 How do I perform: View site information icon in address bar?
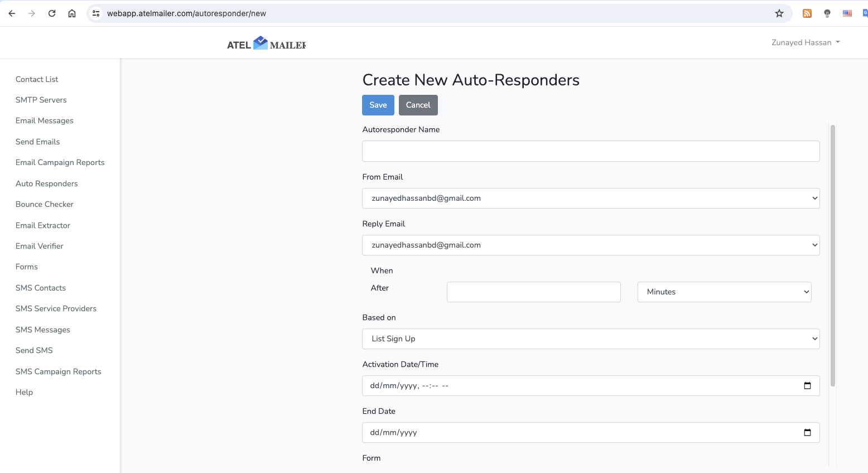pyautogui.click(x=96, y=13)
